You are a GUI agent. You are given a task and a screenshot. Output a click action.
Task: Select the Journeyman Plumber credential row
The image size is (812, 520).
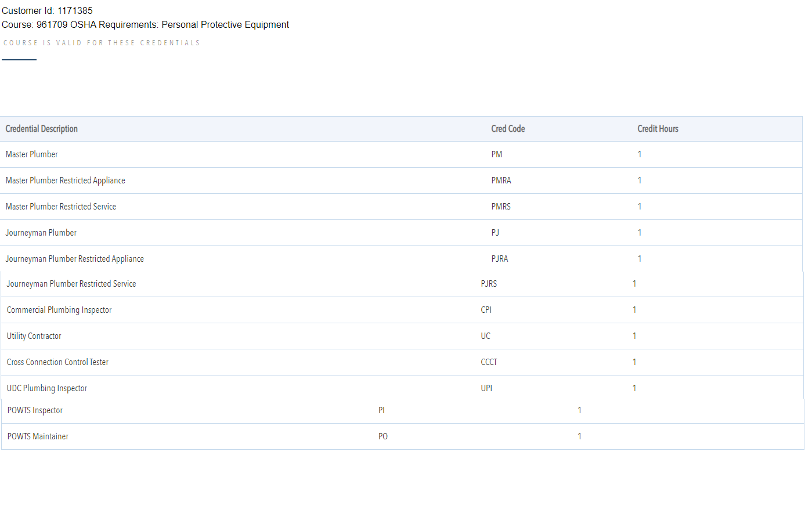click(41, 233)
